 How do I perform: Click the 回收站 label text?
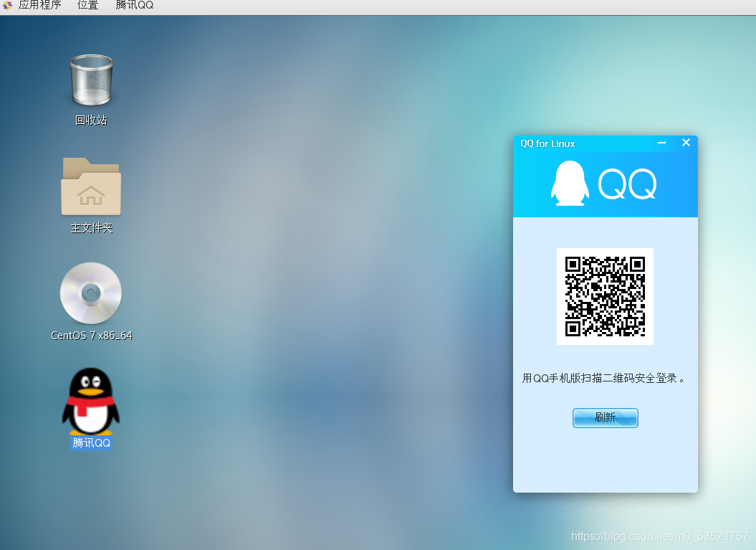coord(91,120)
